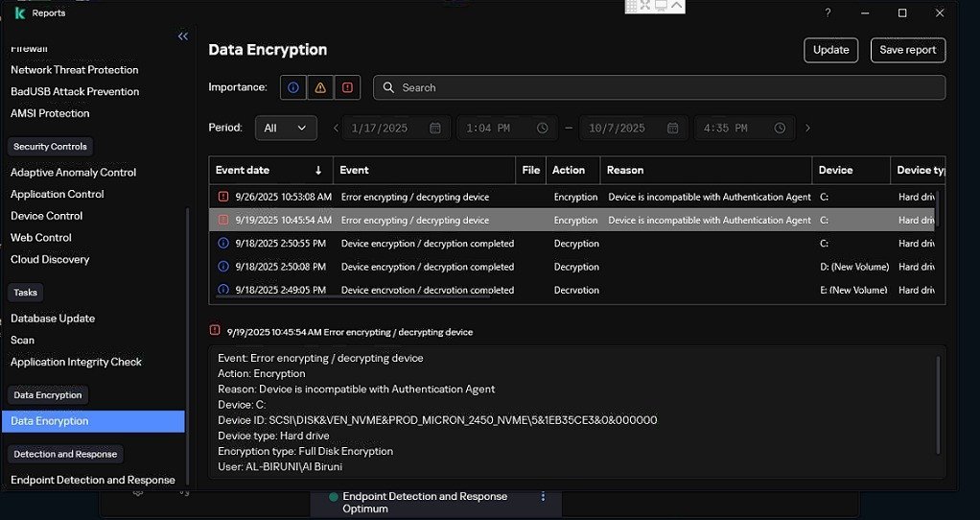Click the Search field

660,87
